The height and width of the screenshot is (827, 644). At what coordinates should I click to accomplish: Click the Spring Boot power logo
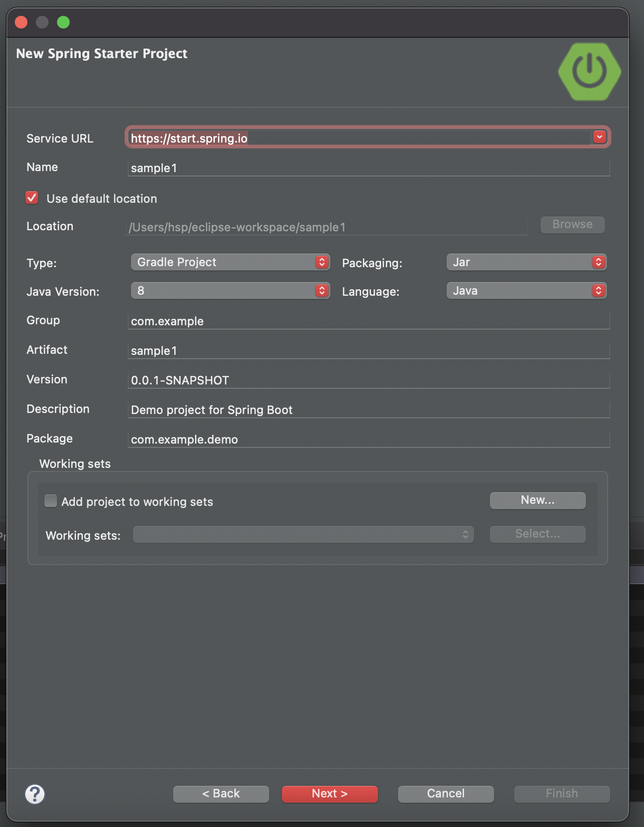point(590,72)
